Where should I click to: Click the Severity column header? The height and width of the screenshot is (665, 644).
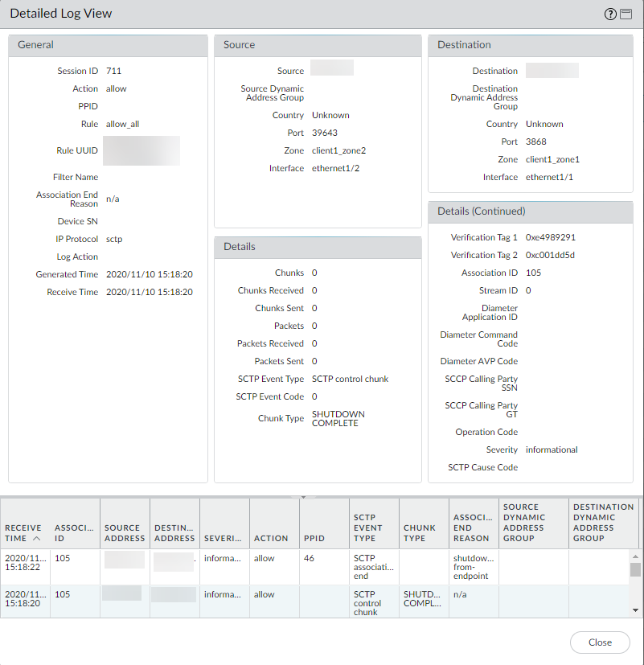224,538
